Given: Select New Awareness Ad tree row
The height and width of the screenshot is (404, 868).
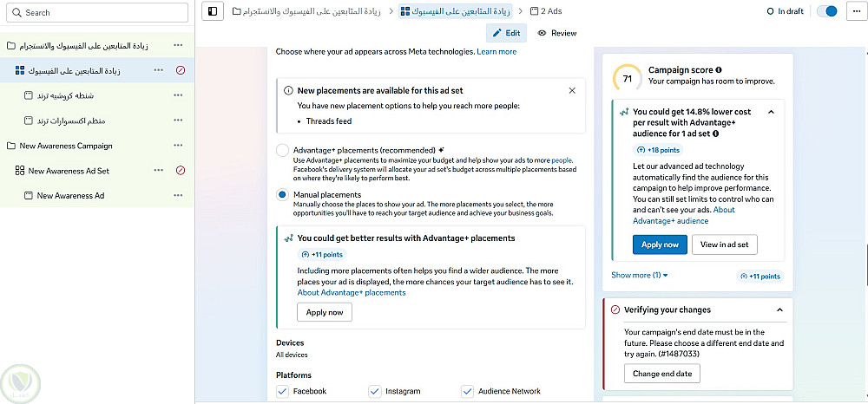Looking at the screenshot, I should pos(97,196).
